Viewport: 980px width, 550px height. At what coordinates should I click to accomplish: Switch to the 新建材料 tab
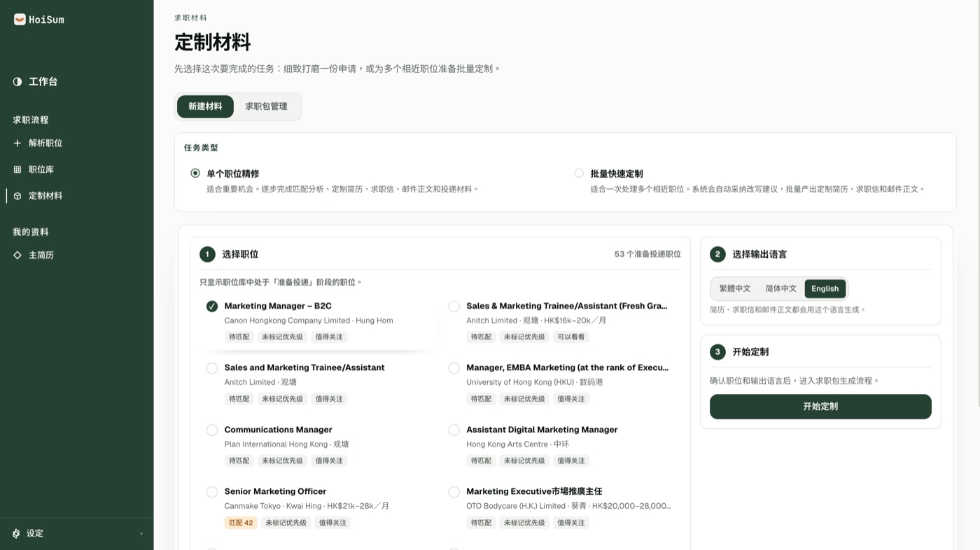[x=205, y=106]
